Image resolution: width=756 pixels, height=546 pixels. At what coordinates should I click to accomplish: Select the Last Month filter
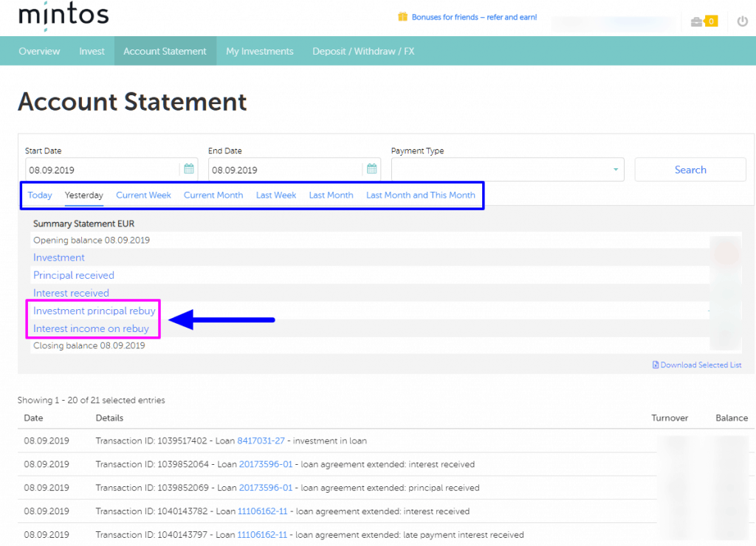tap(331, 195)
